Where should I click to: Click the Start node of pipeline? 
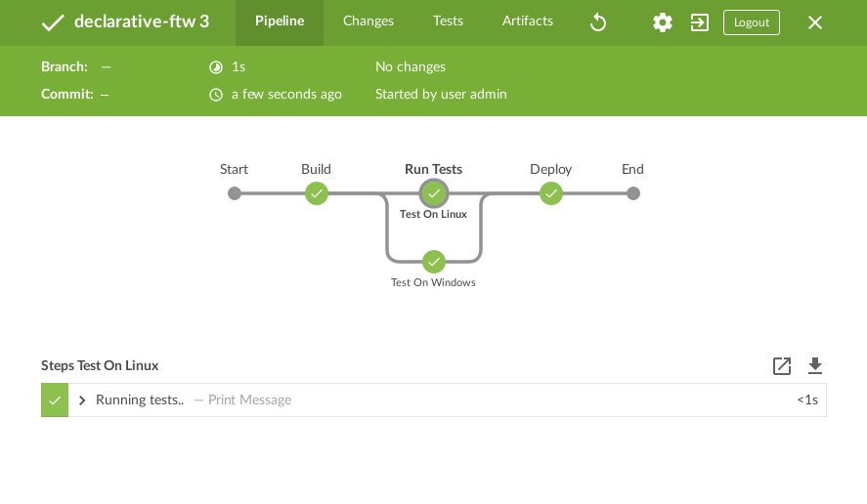[x=235, y=193]
